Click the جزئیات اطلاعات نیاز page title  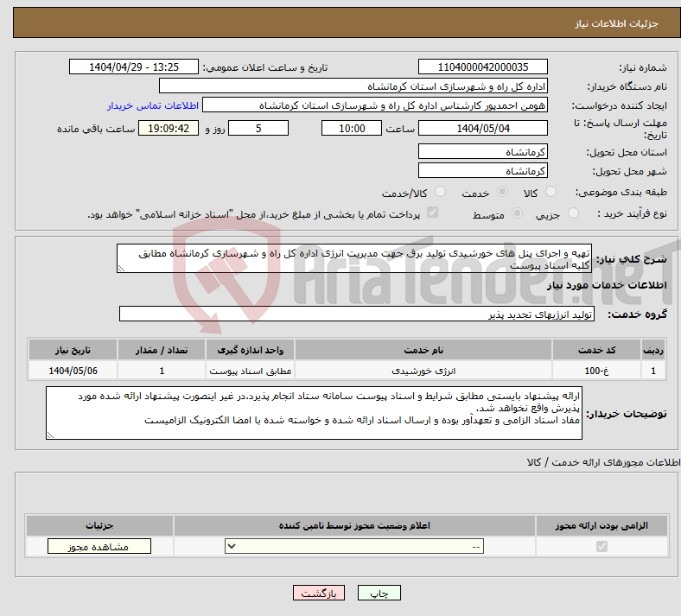point(617,23)
